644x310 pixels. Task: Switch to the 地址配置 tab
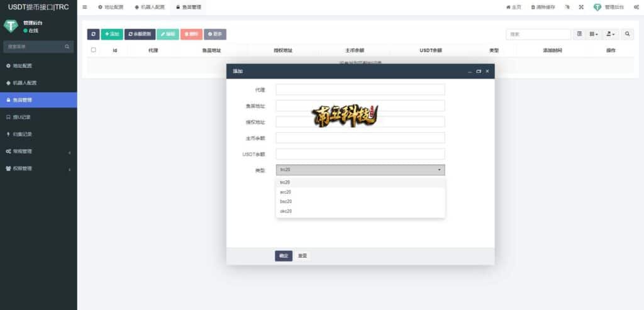(x=111, y=7)
